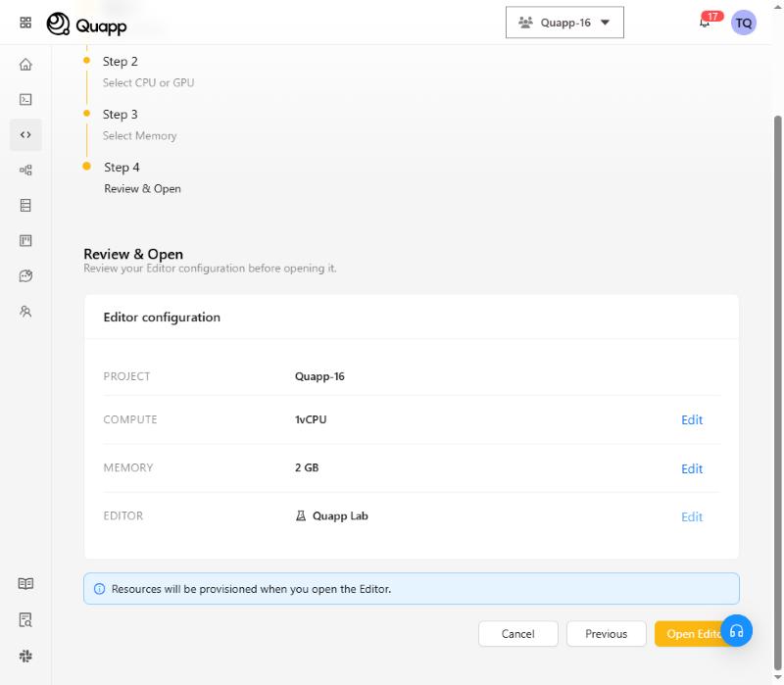
Task: Select the code editor sidebar icon
Action: (x=25, y=134)
